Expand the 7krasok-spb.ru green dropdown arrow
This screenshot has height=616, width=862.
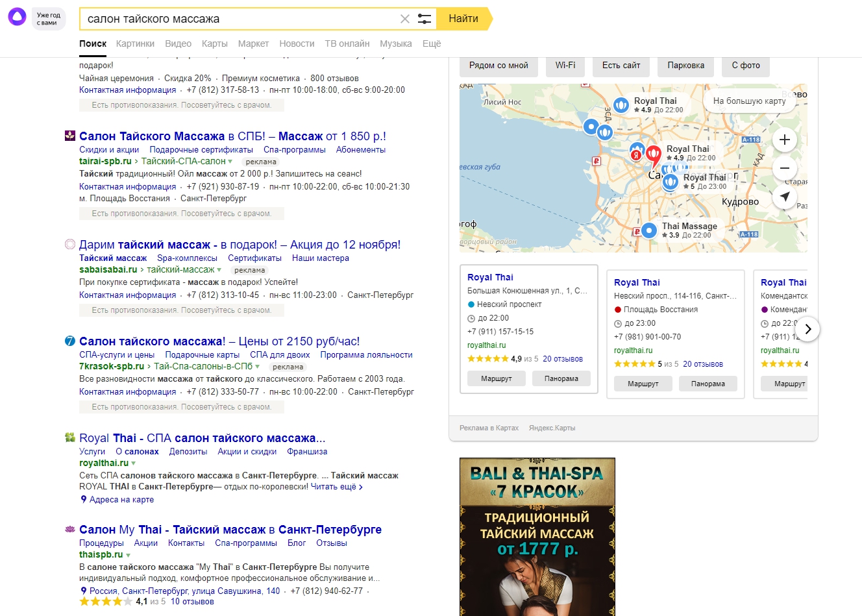point(257,366)
